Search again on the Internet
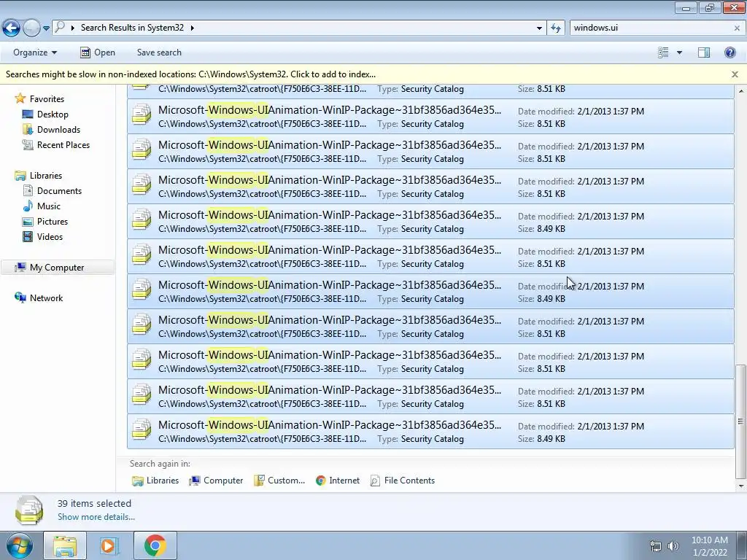Screen dimensions: 747x560 coord(337,481)
